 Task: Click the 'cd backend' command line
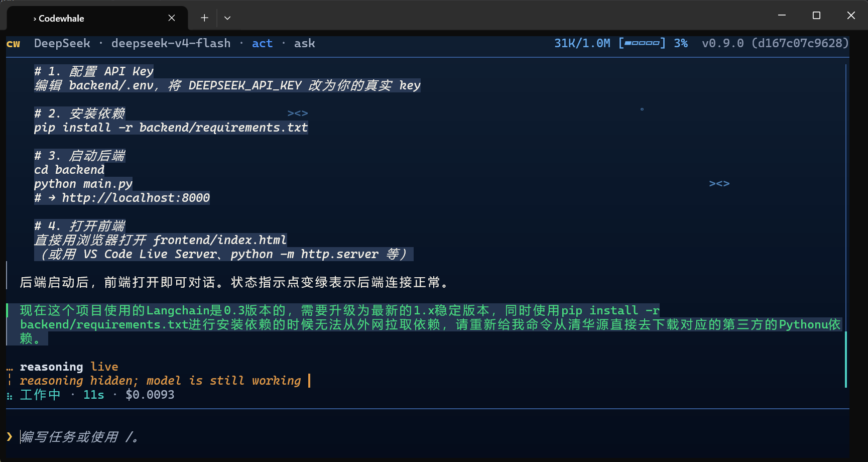click(x=69, y=170)
